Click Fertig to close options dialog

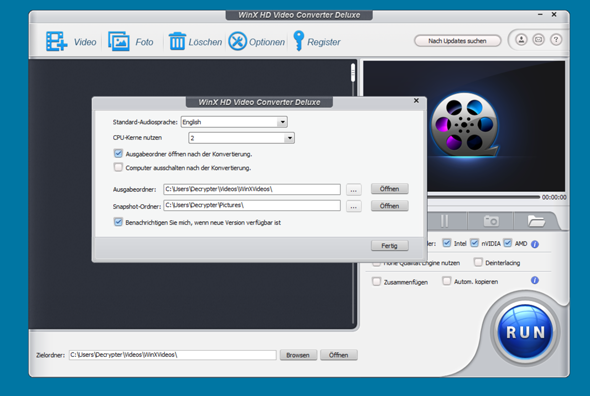389,246
